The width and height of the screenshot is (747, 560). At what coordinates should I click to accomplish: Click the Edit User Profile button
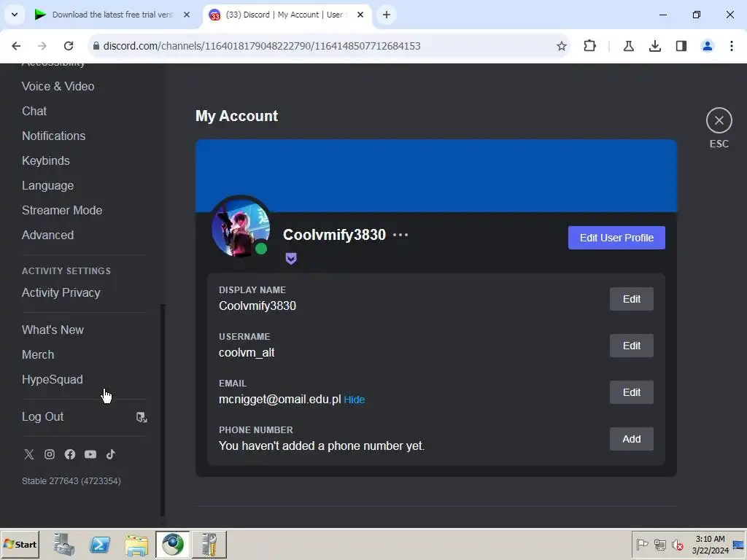616,238
